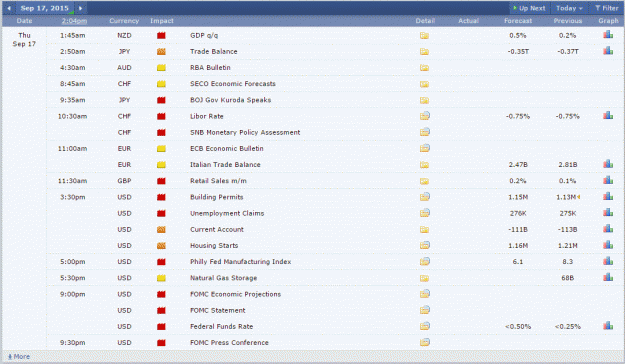Show graph for Unemployment Claims
The height and width of the screenshot is (364, 625).
pos(608,212)
